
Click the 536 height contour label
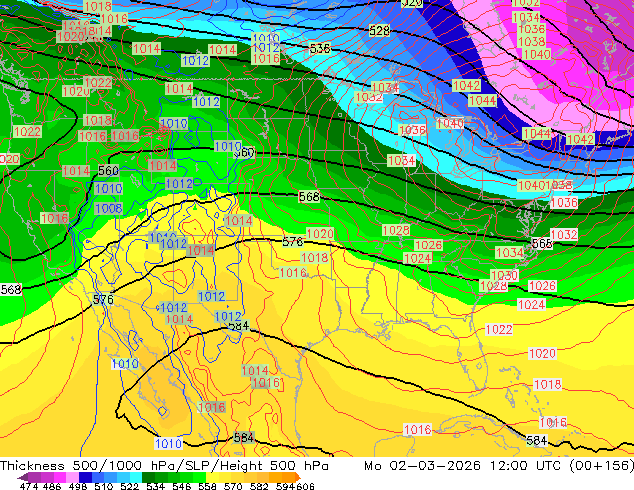pyautogui.click(x=320, y=49)
